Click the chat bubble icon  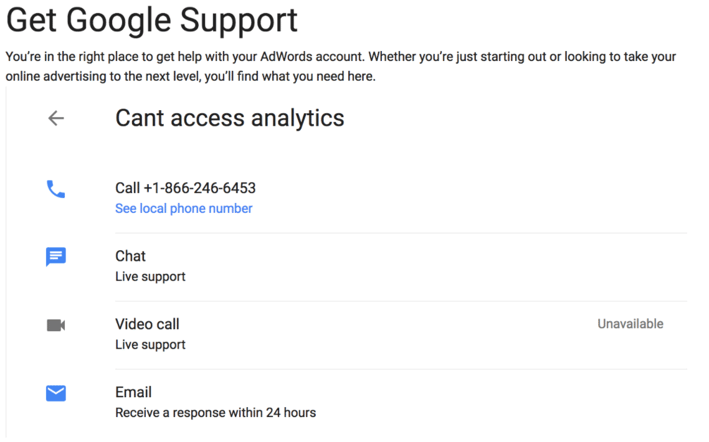[56, 257]
